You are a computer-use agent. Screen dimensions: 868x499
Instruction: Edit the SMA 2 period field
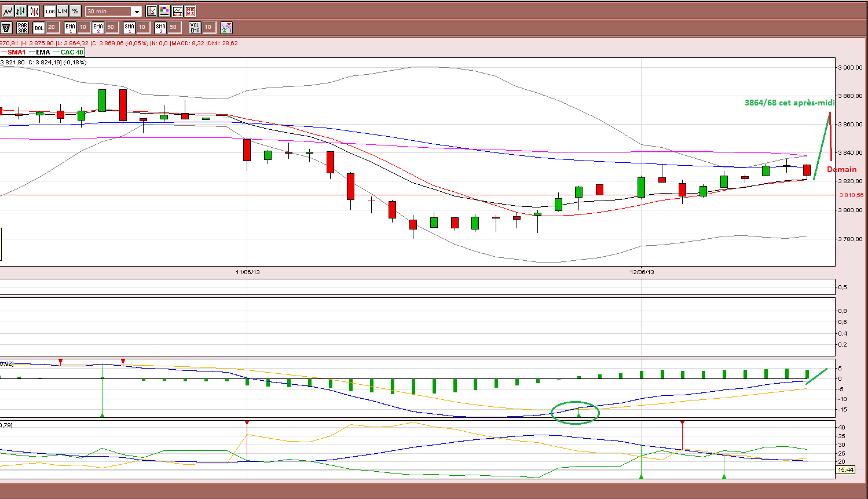(174, 27)
